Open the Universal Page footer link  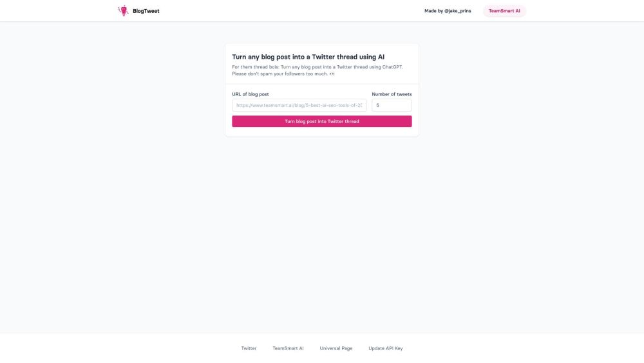point(336,348)
